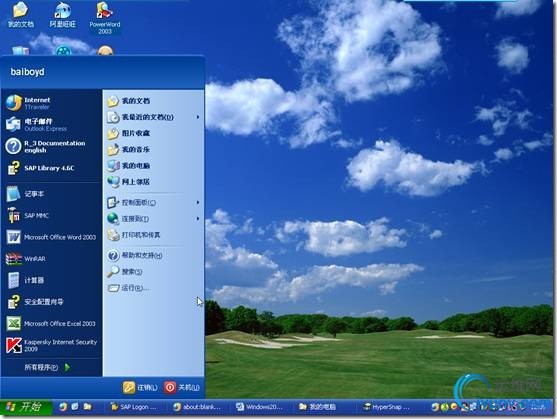Image resolution: width=557 pixels, height=419 pixels.
Task: Open Run (运行) dialog icon
Action: (113, 288)
